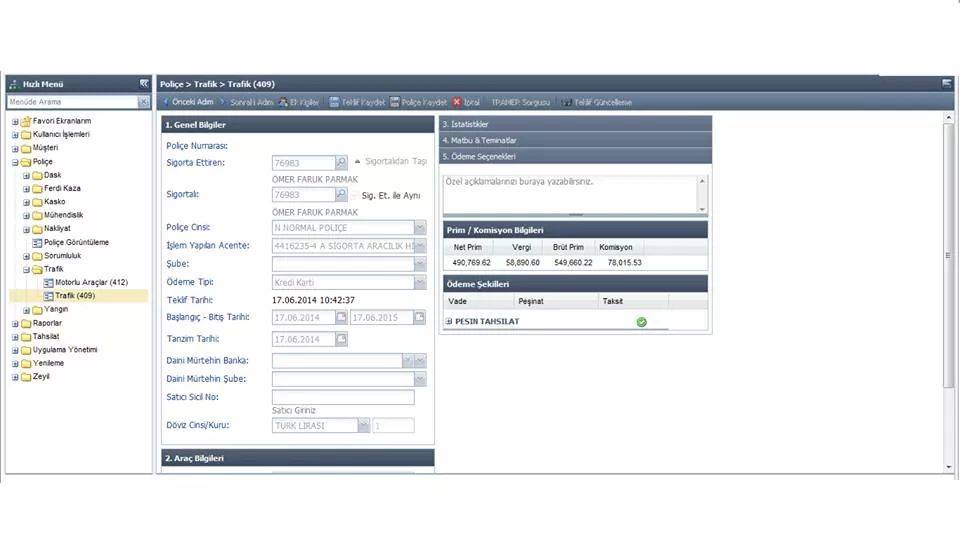Collapse the Poliçe folder
The width and height of the screenshot is (960, 539).
tap(15, 162)
